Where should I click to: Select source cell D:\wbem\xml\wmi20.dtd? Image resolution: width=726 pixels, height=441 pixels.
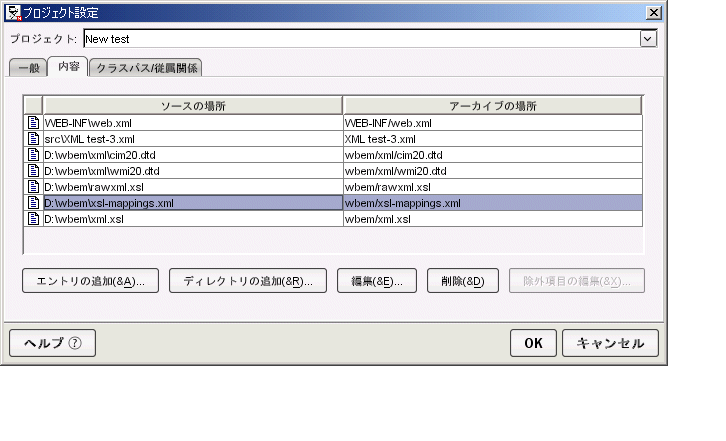tap(193, 170)
